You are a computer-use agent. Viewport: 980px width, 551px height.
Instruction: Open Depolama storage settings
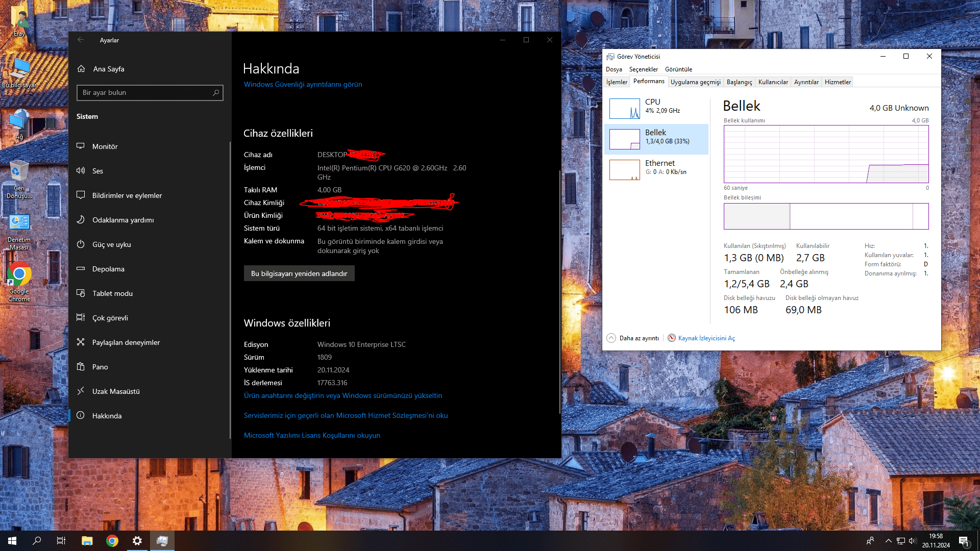pos(108,269)
